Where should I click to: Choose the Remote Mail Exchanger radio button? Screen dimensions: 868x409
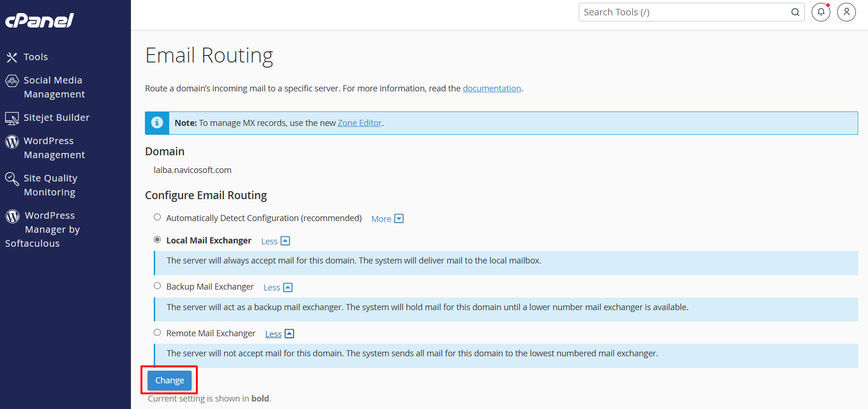click(157, 333)
